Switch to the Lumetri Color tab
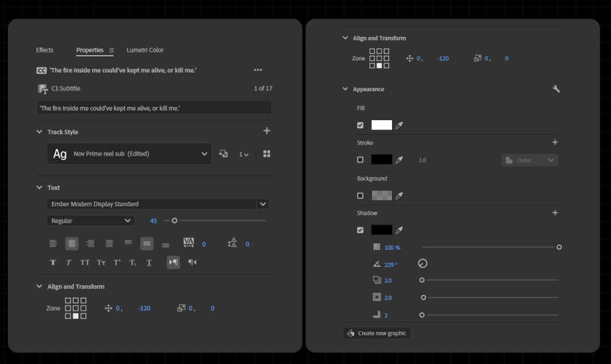 (145, 50)
